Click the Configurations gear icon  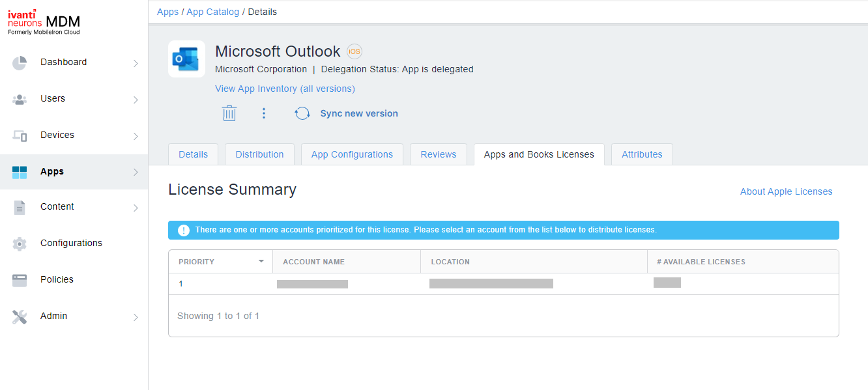(20, 243)
